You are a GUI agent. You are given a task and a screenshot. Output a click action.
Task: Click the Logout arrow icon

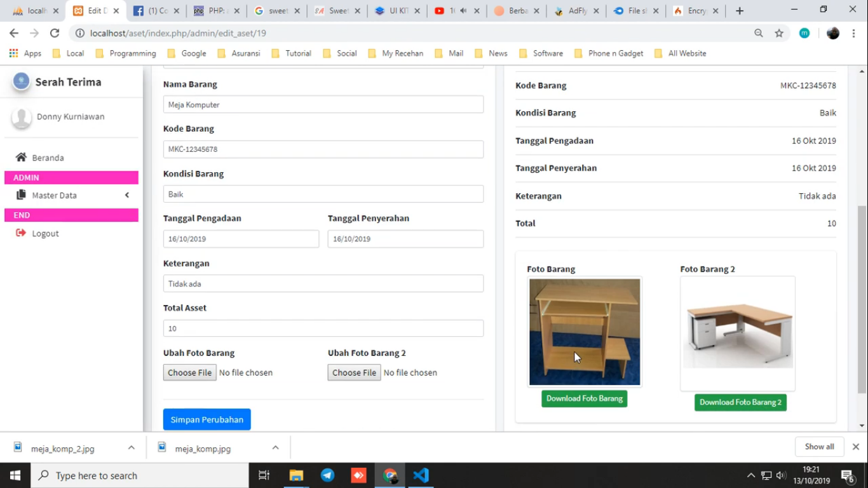coord(21,233)
